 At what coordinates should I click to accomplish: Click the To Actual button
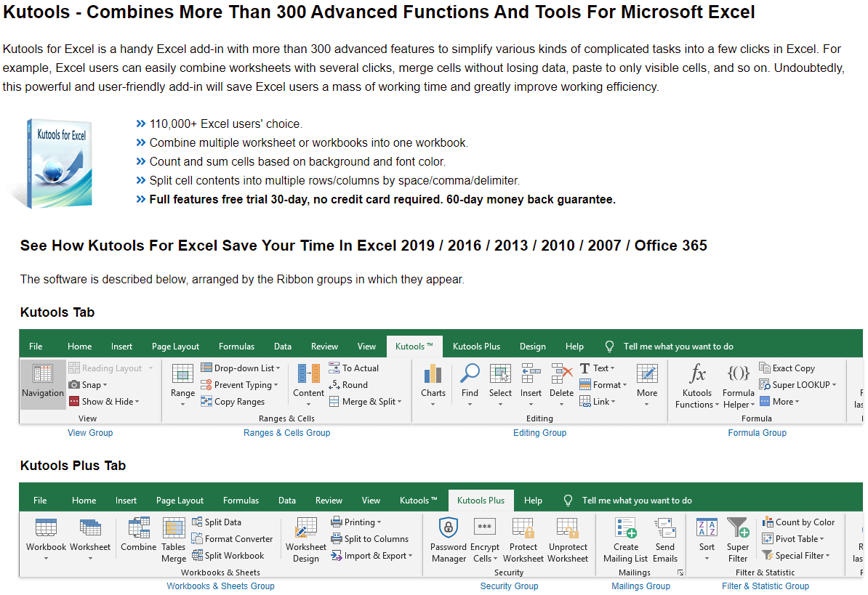(354, 368)
